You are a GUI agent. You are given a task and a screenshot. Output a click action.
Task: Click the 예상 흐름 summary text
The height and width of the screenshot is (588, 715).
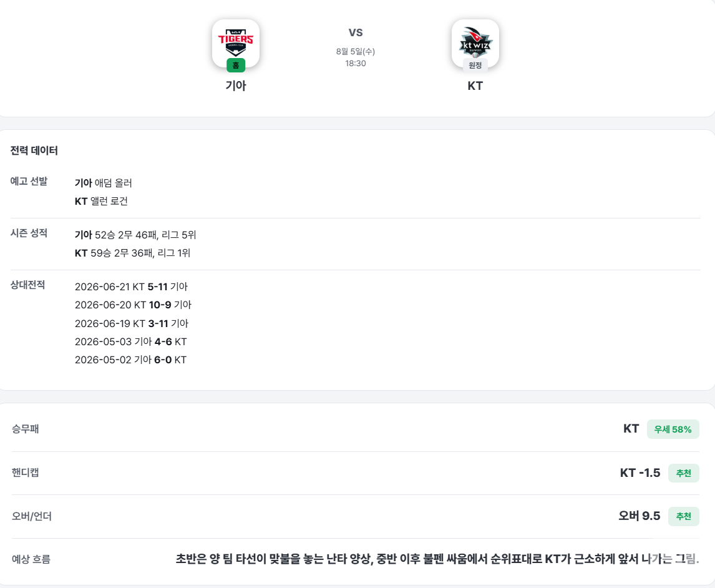437,559
